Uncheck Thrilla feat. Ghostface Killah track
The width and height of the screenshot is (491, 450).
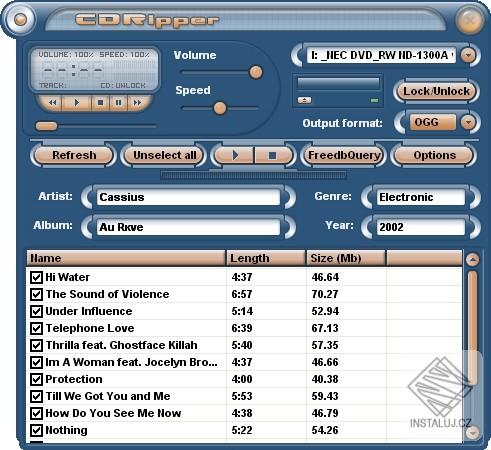click(36, 345)
